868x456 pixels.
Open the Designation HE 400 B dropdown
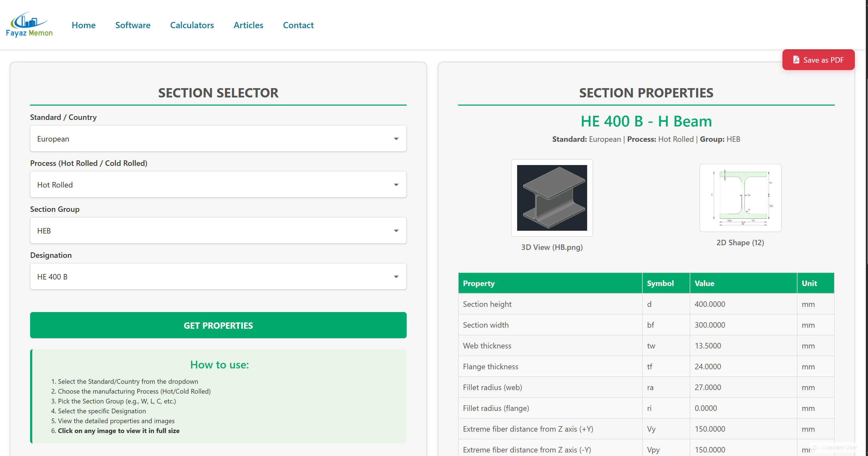218,276
